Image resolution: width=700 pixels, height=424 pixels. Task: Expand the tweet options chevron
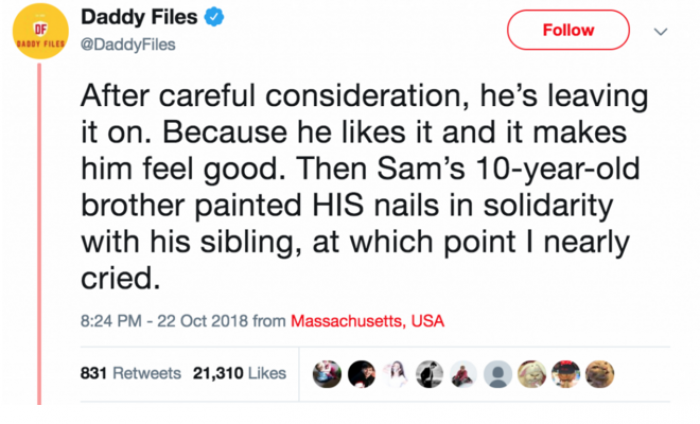[659, 32]
